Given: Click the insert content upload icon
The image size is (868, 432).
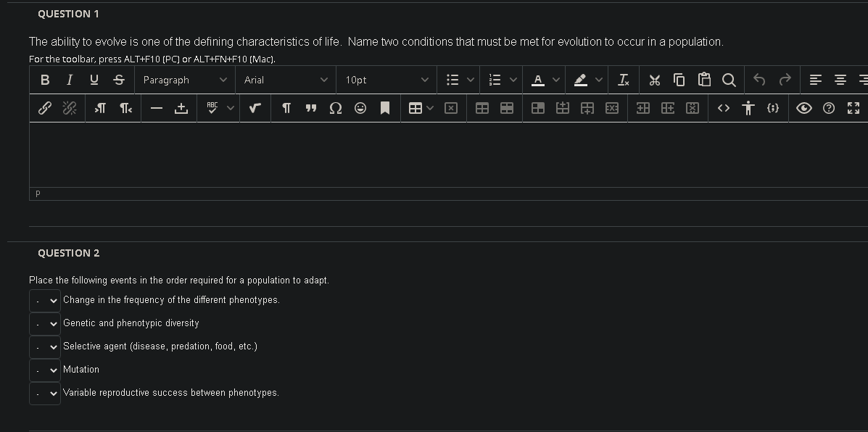Looking at the screenshot, I should 181,109.
